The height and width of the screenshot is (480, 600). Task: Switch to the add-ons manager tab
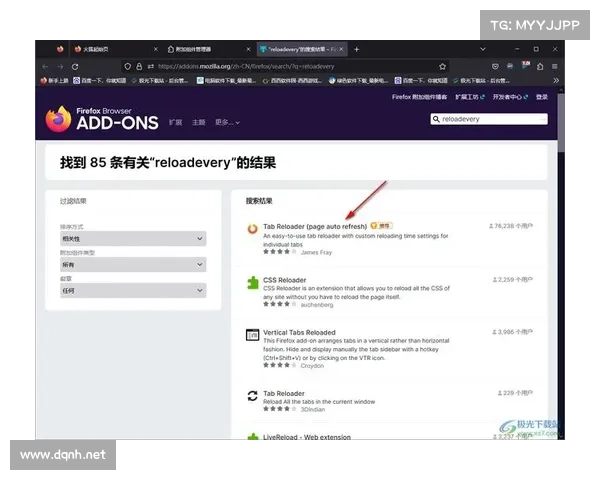point(209,49)
